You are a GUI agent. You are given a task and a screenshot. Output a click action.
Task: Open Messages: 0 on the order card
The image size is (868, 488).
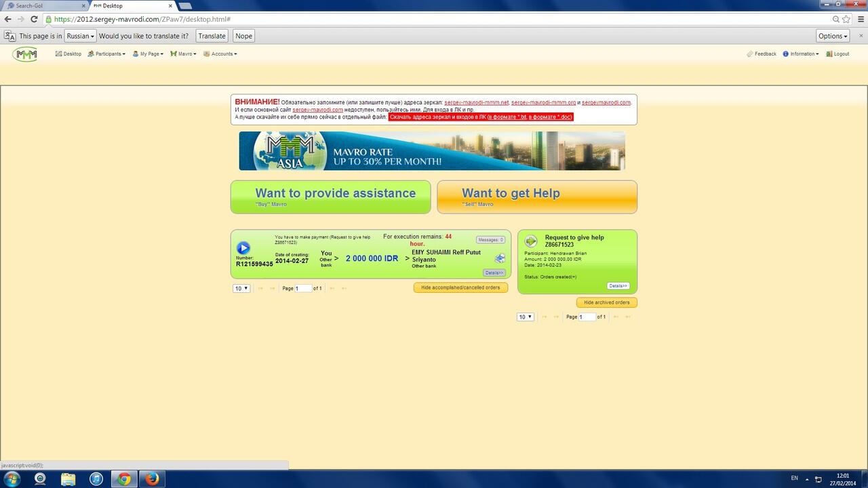point(490,239)
